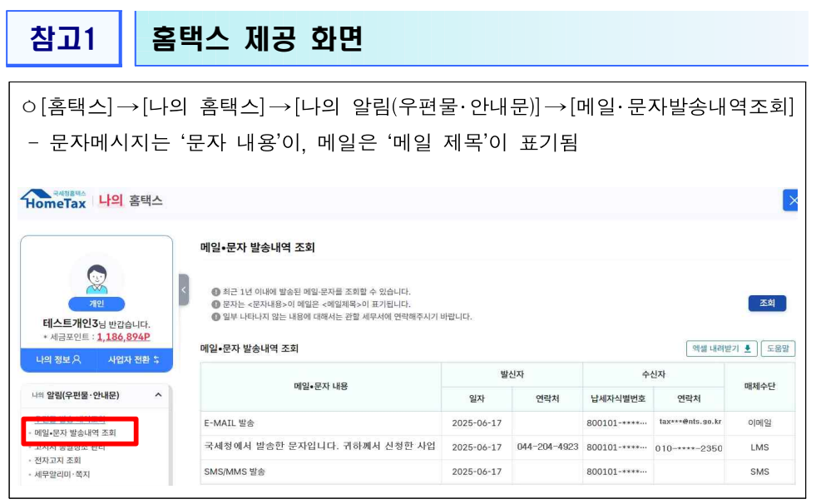Click the blue 조회 search button

tap(767, 303)
